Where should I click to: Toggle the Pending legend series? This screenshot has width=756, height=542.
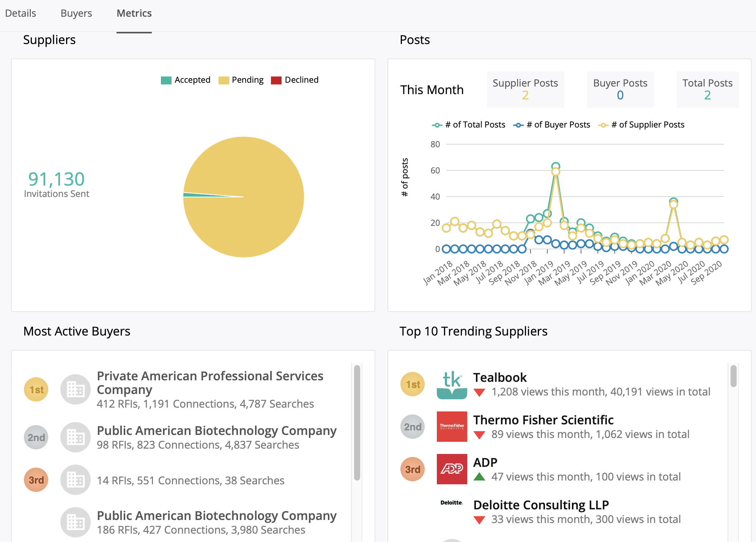[x=241, y=80]
